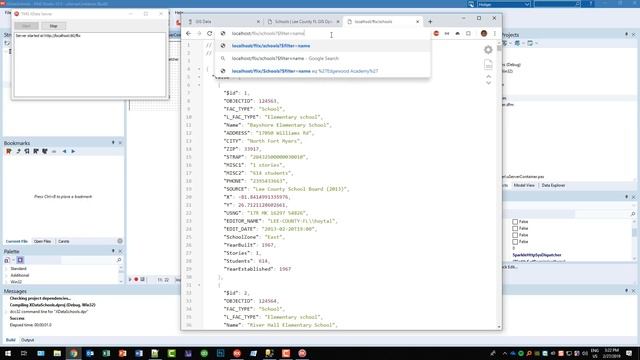Collapse the JSON object on line 31
Viewport: 640px width, 360px height.
point(199,285)
